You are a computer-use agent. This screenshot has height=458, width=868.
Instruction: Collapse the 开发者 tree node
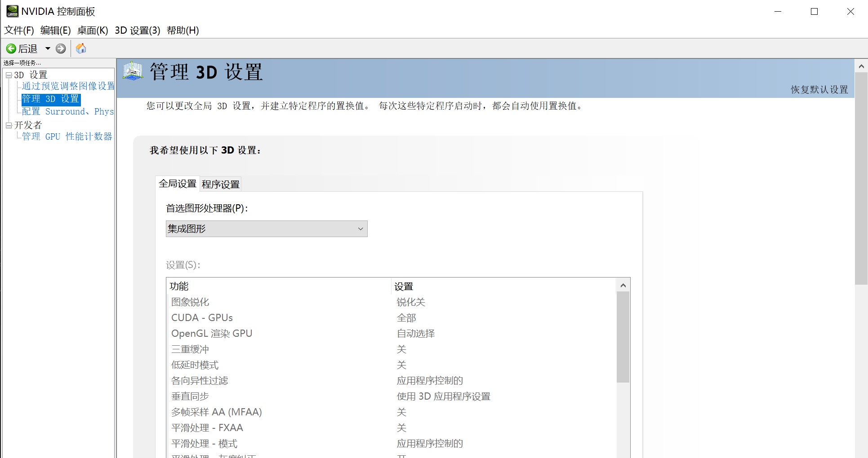(x=9, y=125)
